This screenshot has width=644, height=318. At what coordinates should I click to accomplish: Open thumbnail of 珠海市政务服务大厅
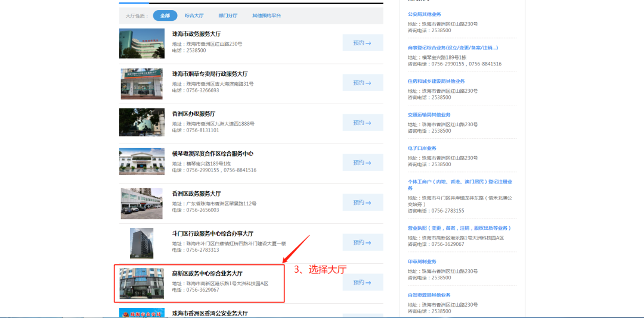point(142,43)
